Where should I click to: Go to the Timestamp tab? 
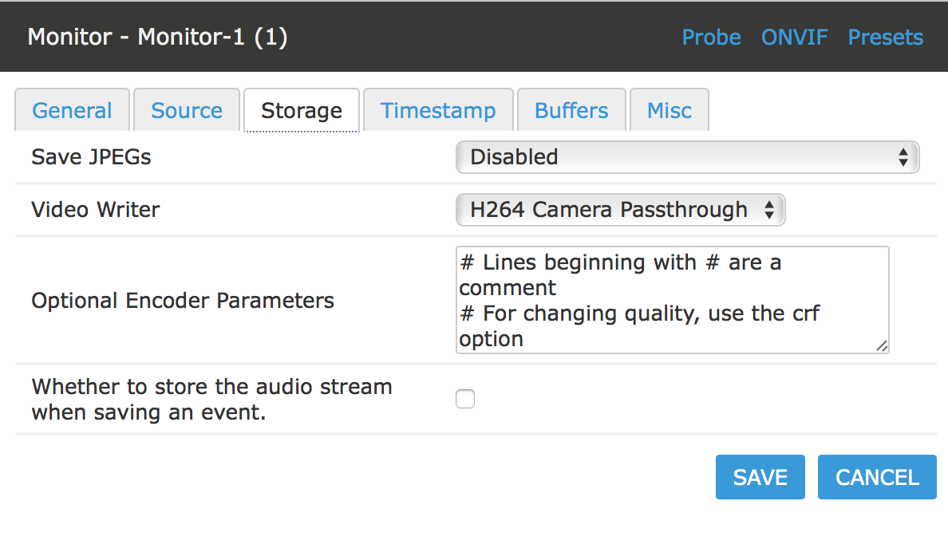pos(438,110)
